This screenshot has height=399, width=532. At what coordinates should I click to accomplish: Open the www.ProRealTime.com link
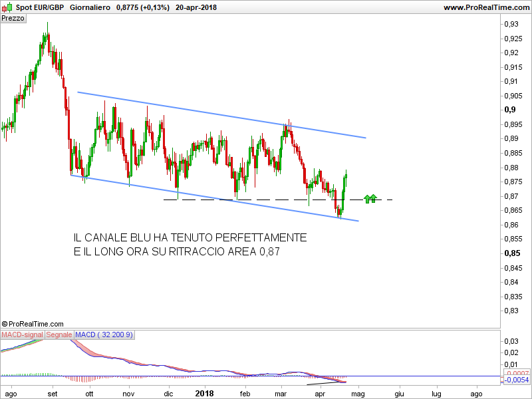tap(485, 7)
